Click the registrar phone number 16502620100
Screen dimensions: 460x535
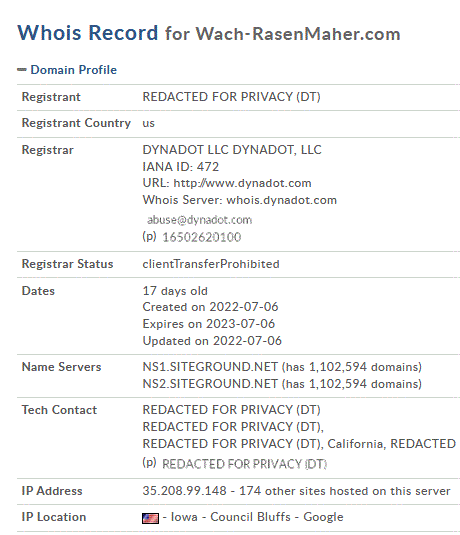[x=202, y=237]
